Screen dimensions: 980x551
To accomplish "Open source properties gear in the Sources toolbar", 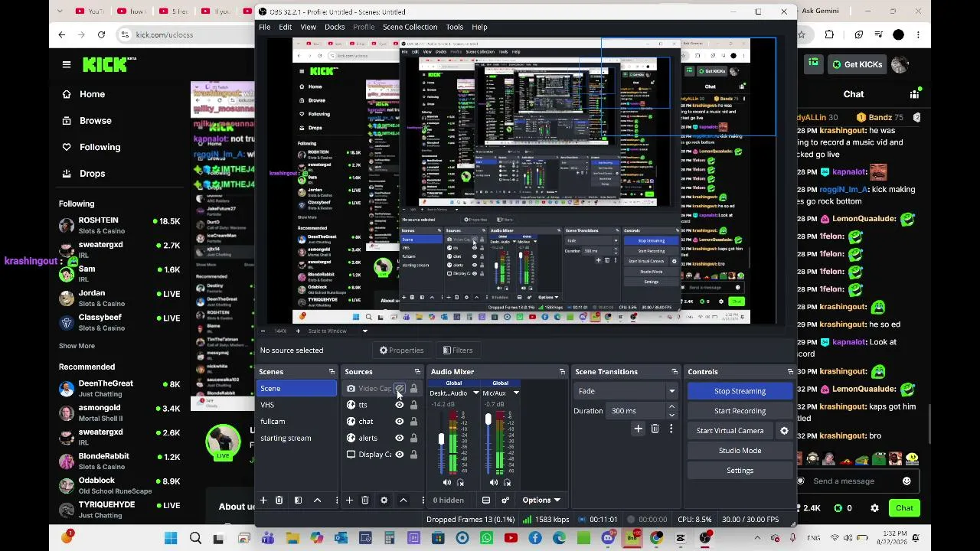I will coord(384,500).
